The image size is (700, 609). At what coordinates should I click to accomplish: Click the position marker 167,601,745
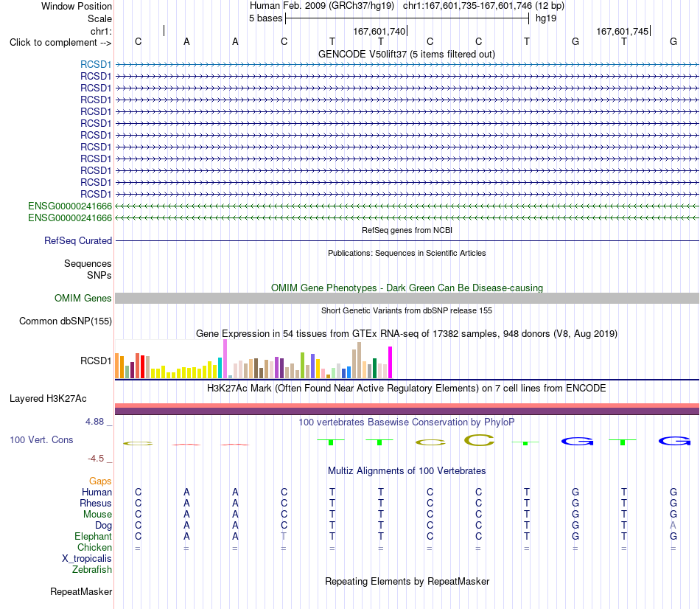(623, 31)
